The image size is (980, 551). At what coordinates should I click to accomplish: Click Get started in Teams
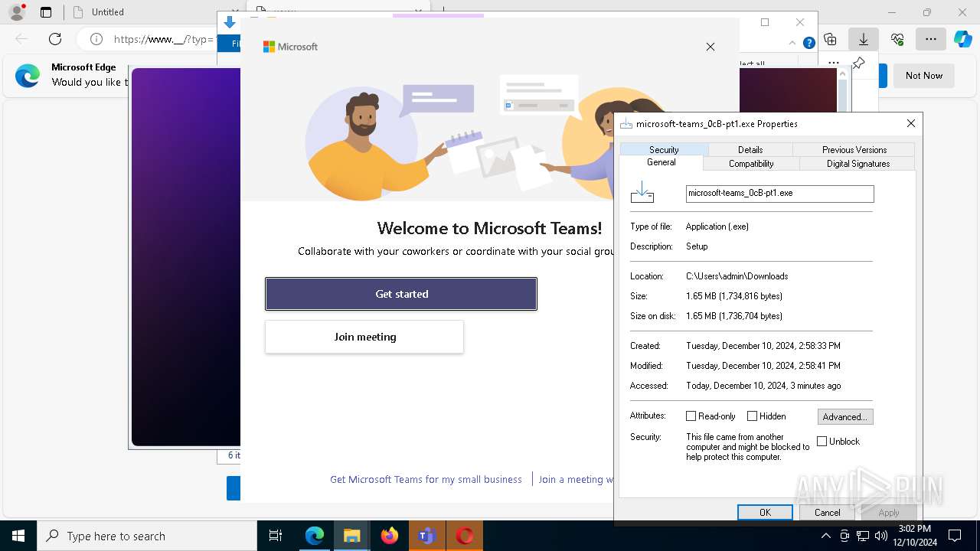(401, 294)
